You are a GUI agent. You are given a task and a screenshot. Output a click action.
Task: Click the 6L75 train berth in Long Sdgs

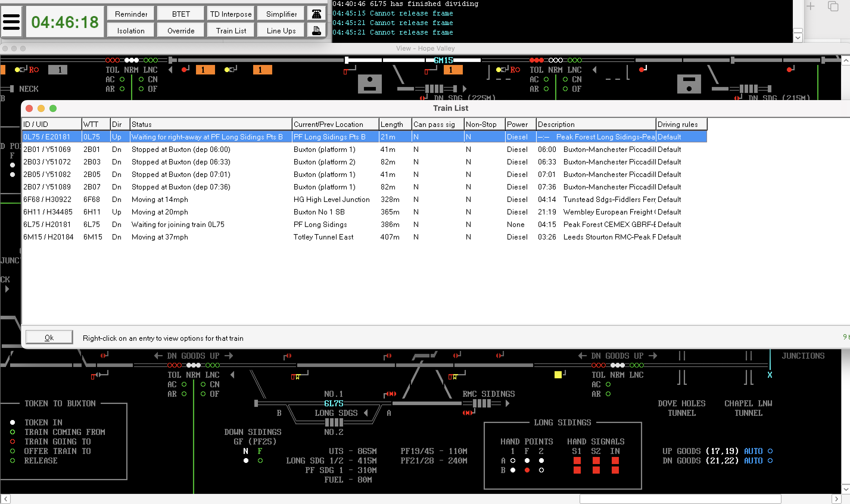pos(334,403)
